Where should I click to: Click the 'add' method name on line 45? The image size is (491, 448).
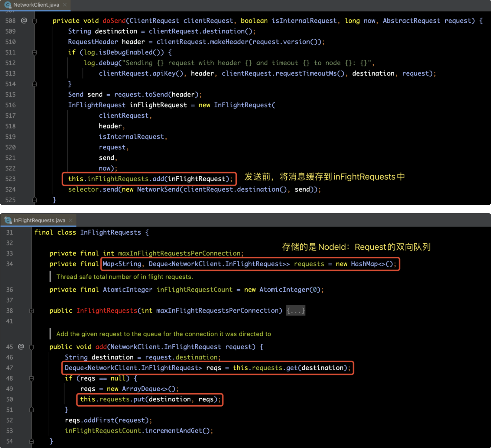(101, 347)
